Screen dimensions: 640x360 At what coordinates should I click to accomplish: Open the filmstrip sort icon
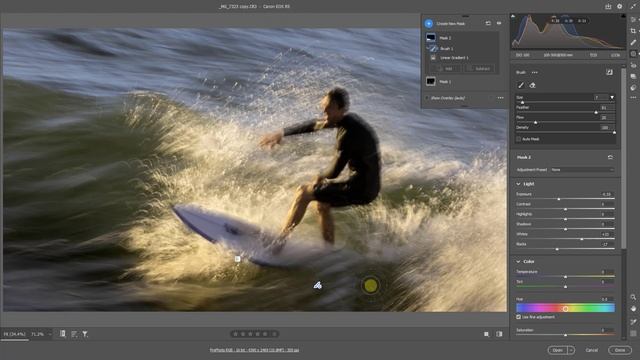tap(74, 334)
